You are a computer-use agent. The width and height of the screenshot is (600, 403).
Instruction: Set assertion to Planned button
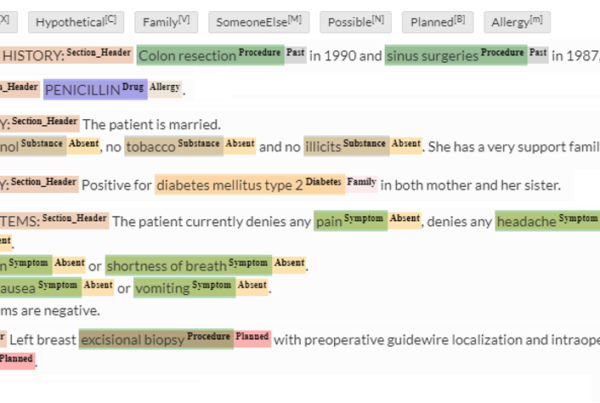click(438, 22)
